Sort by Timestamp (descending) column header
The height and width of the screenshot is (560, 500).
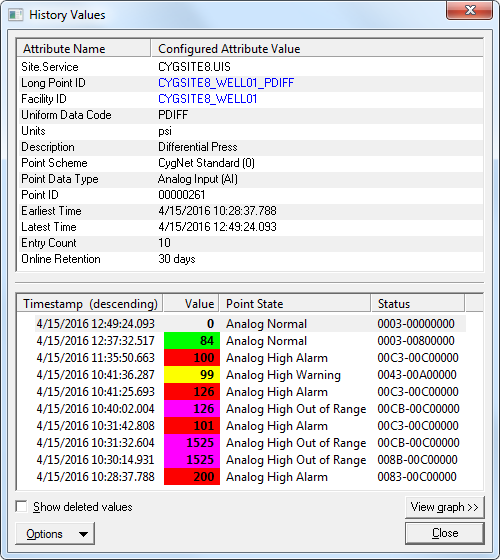(x=90, y=304)
